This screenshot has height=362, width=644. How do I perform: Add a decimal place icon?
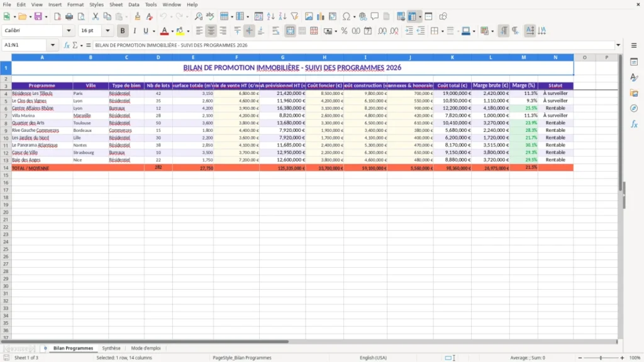coord(382,31)
